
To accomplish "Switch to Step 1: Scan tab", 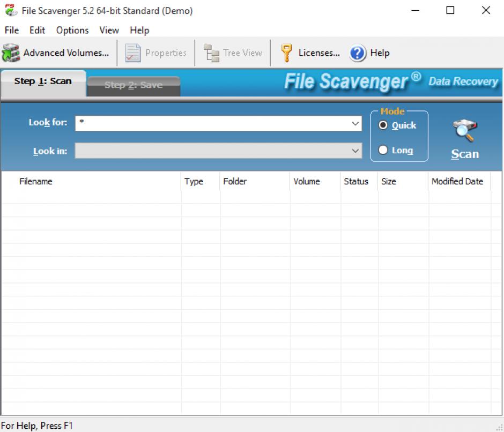I will pos(43,83).
